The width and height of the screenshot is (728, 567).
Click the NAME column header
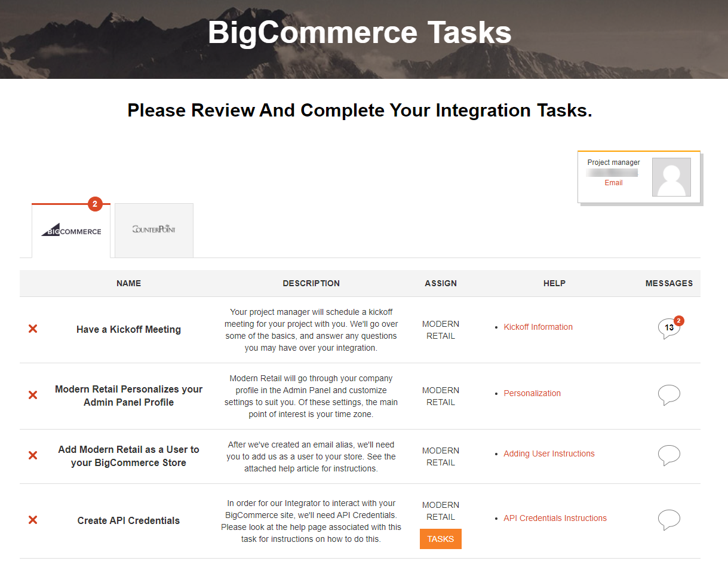tap(129, 283)
